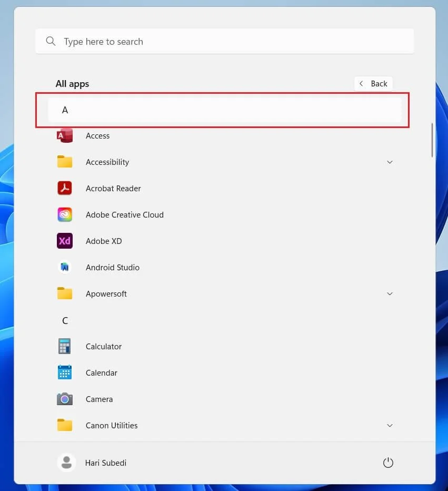The image size is (448, 491).
Task: Open the Calculator app
Action: [64, 346]
